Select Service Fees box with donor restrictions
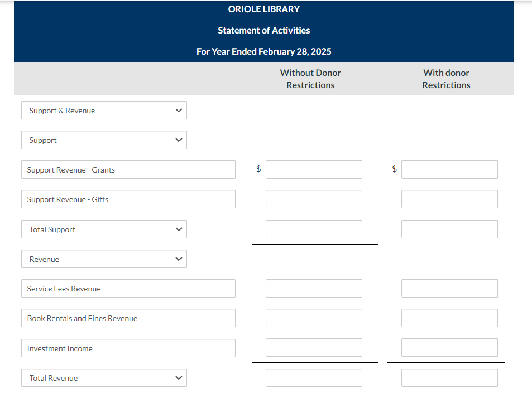Viewport: 532px width, 397px height. point(449,289)
